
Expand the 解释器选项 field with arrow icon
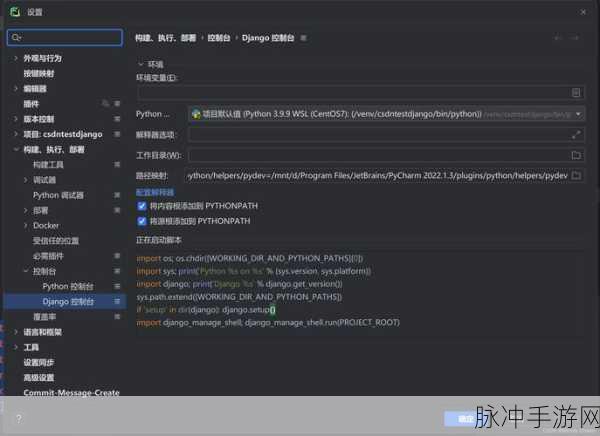[576, 134]
